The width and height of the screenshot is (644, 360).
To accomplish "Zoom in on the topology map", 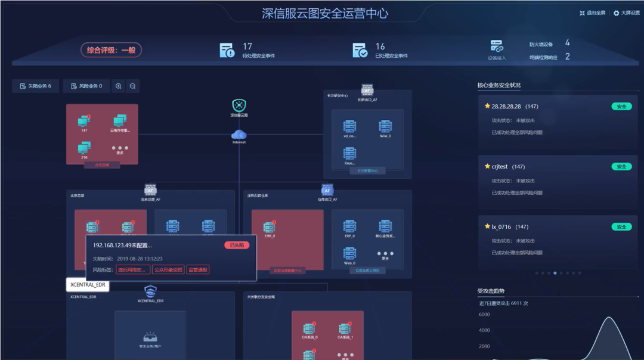I will click(118, 86).
